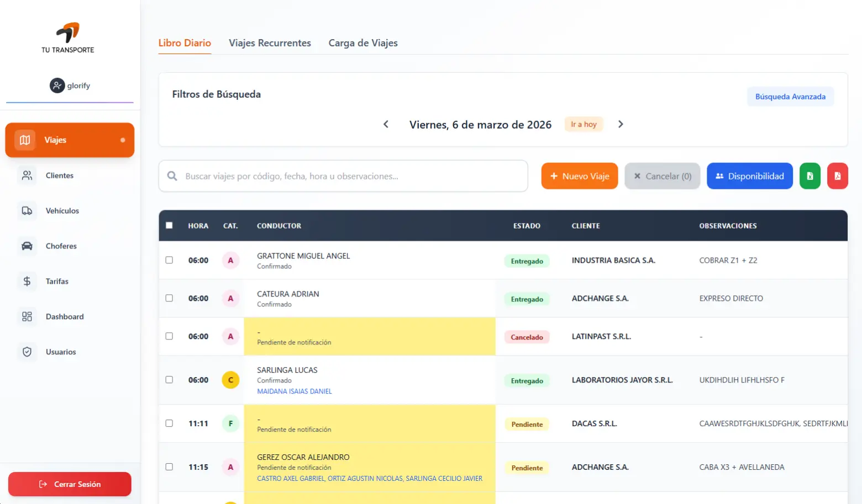The image size is (862, 504).
Task: Advance to next day with right chevron
Action: coord(621,124)
